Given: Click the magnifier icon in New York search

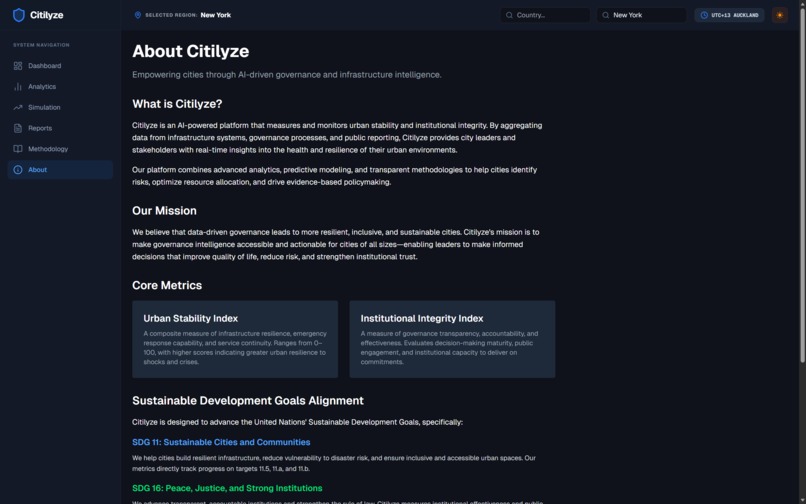Looking at the screenshot, I should pos(606,15).
